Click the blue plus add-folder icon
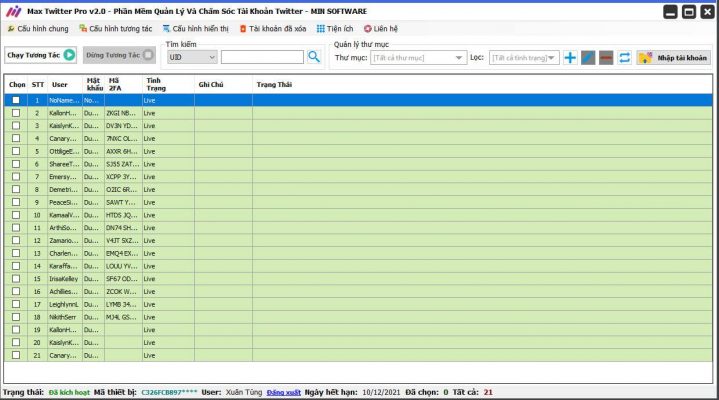 (x=570, y=58)
